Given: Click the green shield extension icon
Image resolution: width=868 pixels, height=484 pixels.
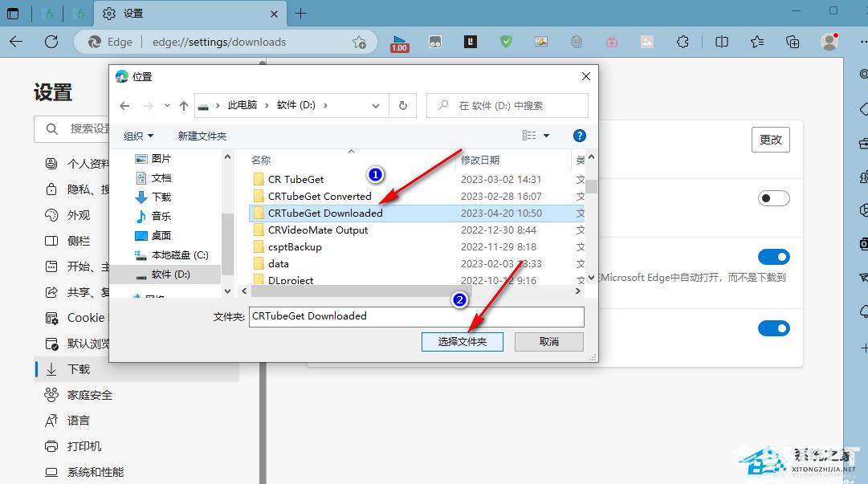Looking at the screenshot, I should (506, 42).
